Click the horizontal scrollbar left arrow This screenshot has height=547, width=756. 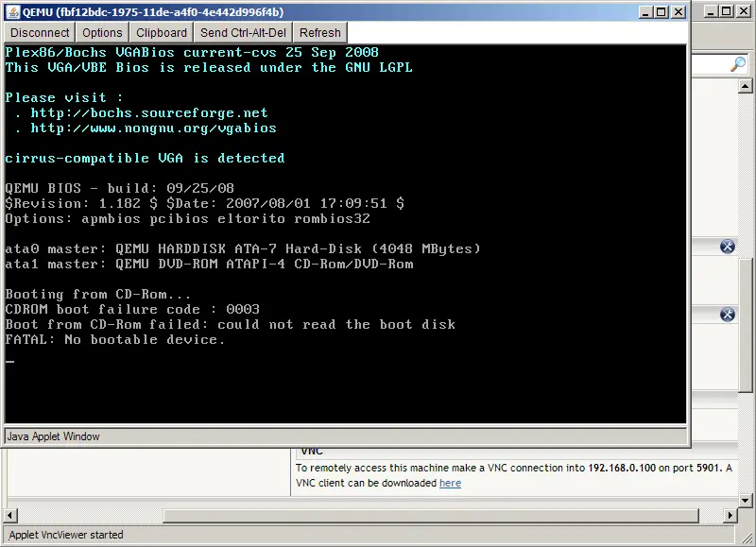click(10, 515)
